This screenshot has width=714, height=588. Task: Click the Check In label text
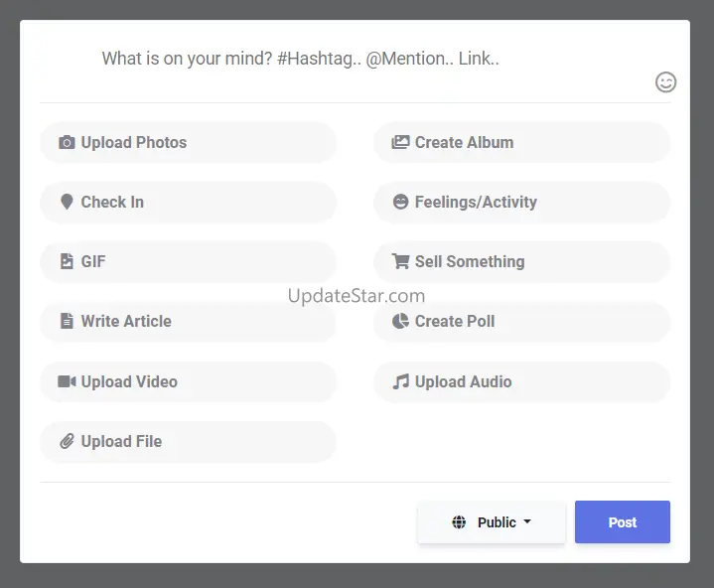112,203
